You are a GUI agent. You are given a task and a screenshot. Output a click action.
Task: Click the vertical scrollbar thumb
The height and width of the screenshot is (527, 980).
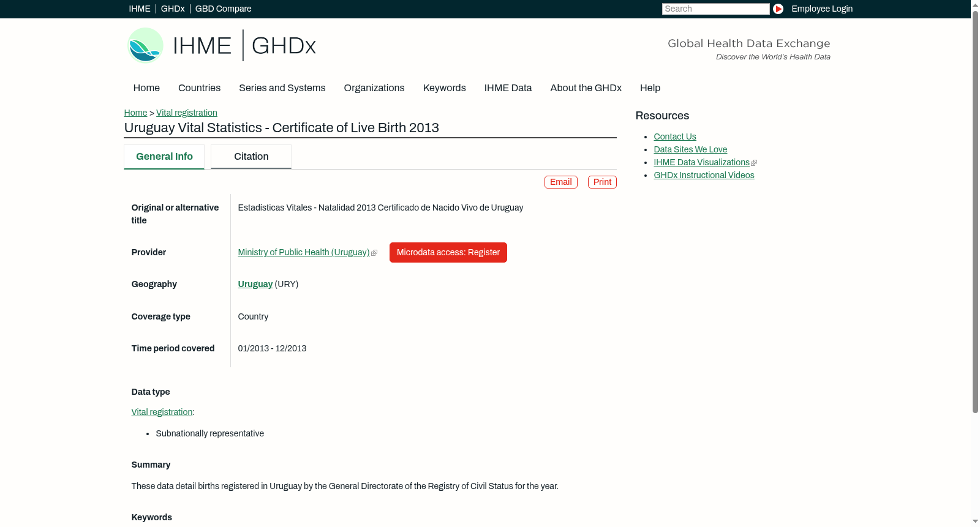[975, 211]
